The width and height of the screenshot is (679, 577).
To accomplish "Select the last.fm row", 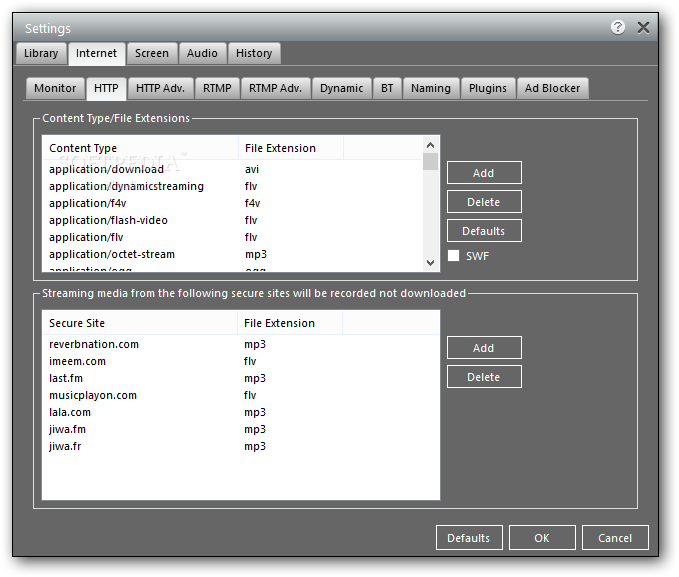I will [241, 378].
